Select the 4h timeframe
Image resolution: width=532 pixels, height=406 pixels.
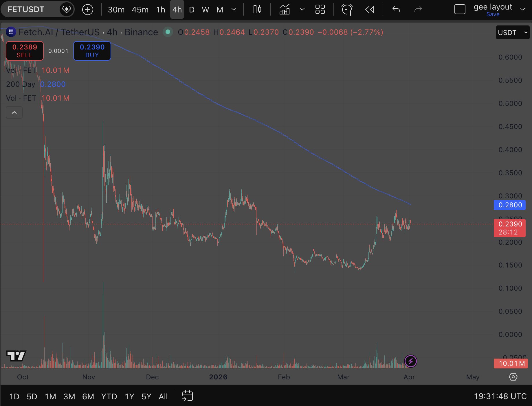click(177, 10)
